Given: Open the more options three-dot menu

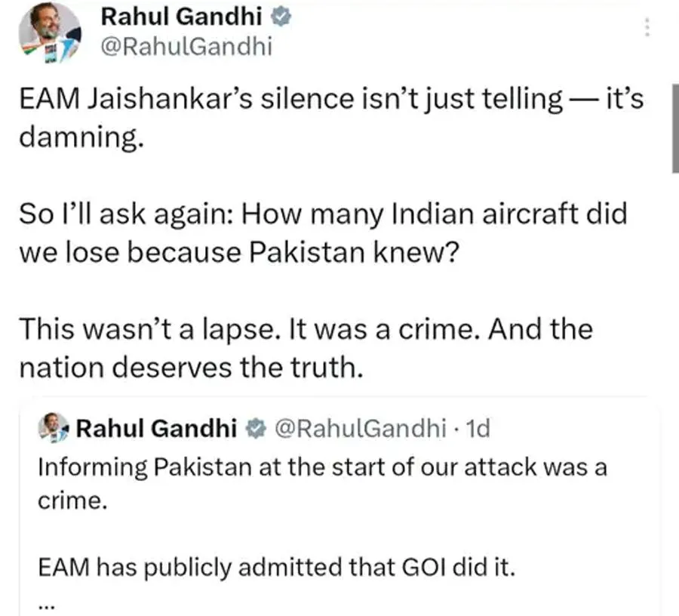Looking at the screenshot, I should pos(646,28).
